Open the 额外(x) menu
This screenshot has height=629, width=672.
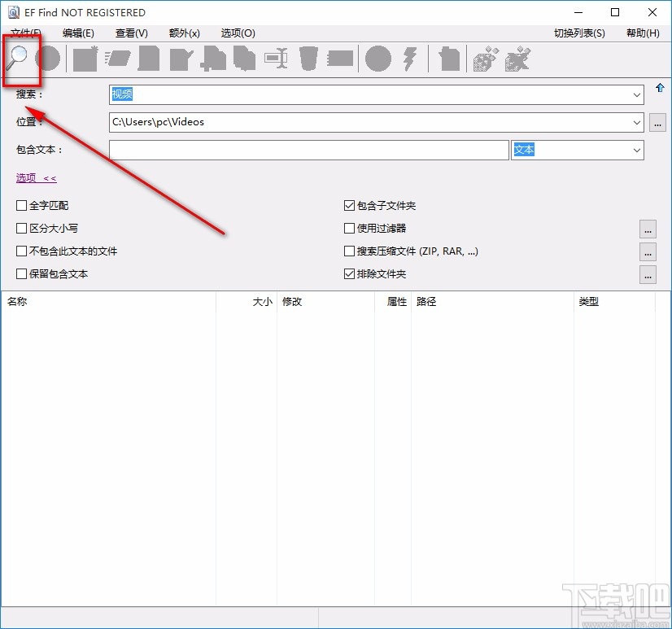point(183,33)
